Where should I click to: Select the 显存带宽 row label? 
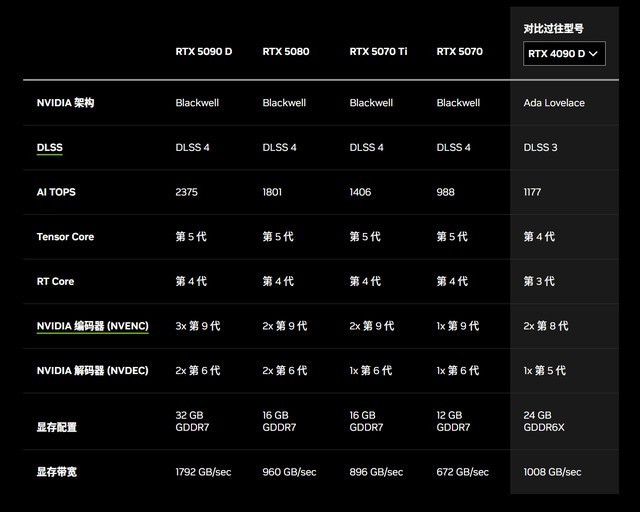57,472
